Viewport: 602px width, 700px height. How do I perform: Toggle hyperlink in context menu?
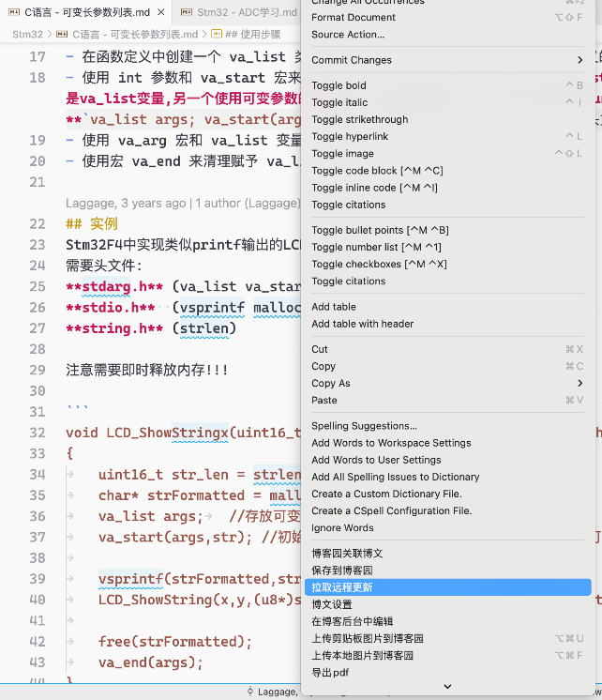pos(447,136)
